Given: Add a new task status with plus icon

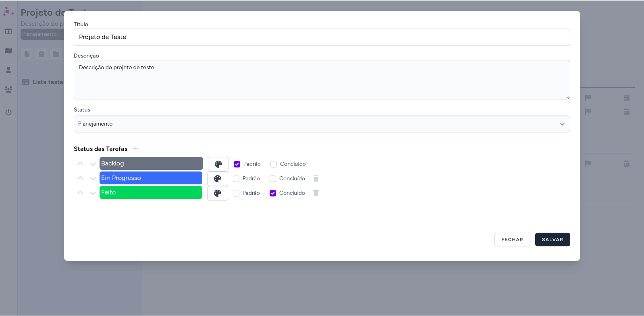Looking at the screenshot, I should click(135, 149).
